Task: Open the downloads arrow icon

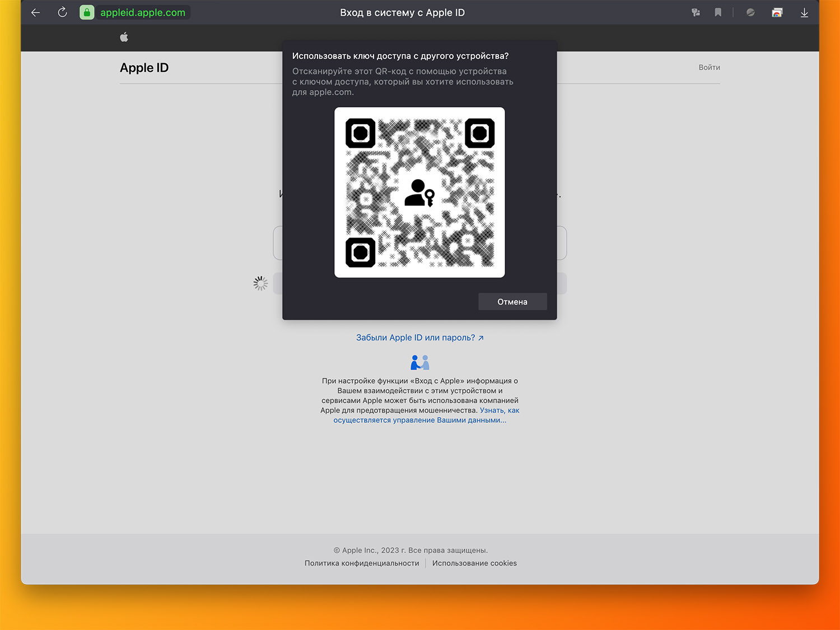Action: 804,12
